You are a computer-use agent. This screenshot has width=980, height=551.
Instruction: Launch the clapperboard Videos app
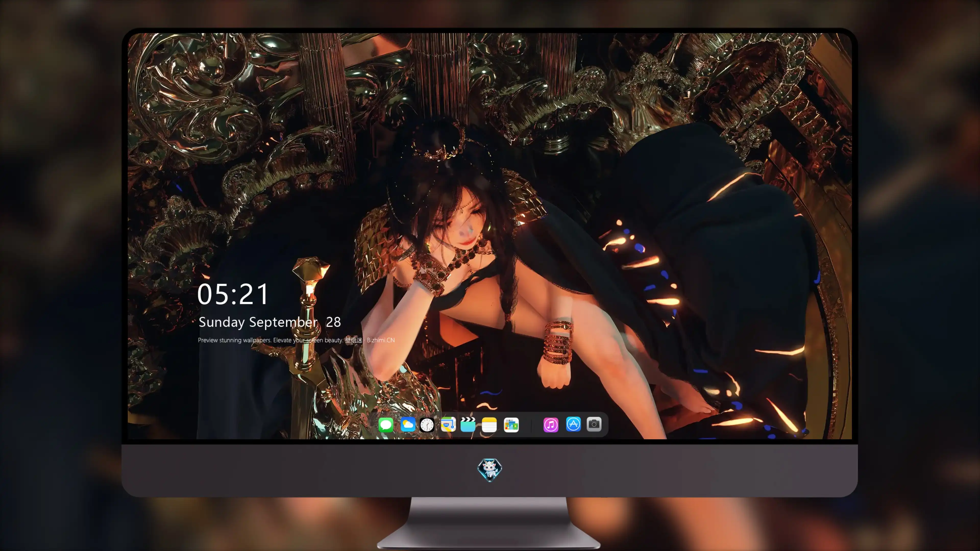468,424
